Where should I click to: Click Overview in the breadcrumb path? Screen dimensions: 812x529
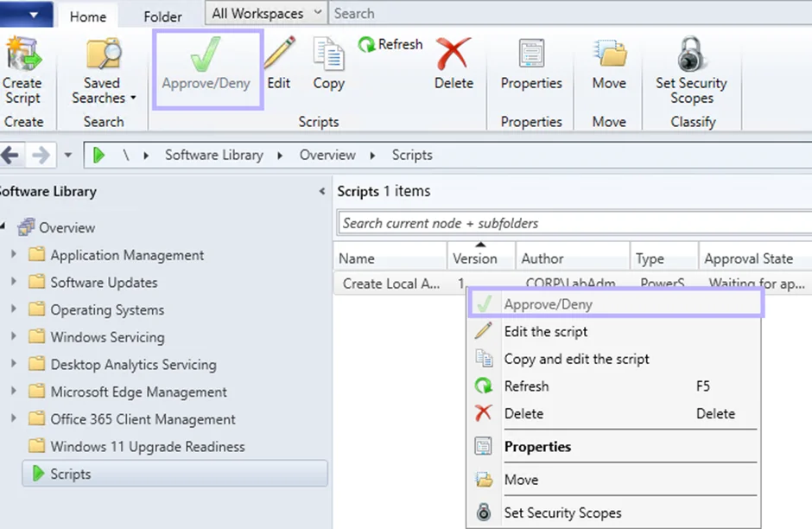[327, 155]
